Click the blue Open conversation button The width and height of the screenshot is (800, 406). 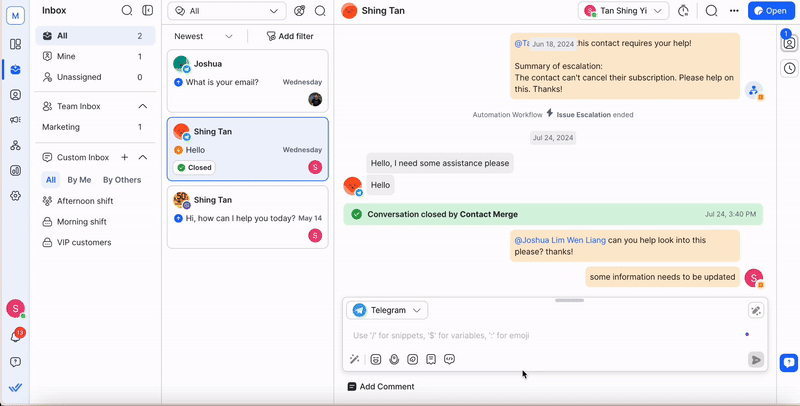(x=769, y=11)
